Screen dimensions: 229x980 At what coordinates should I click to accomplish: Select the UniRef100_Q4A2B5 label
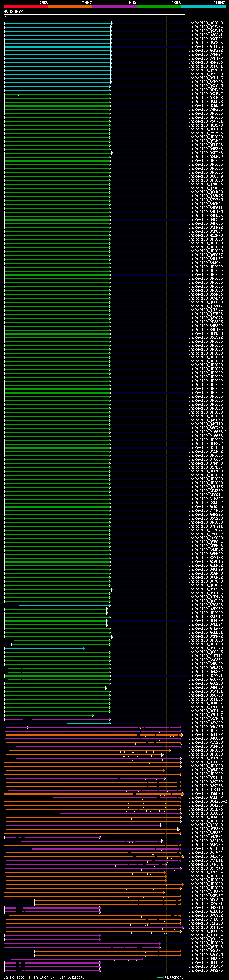click(205, 727)
